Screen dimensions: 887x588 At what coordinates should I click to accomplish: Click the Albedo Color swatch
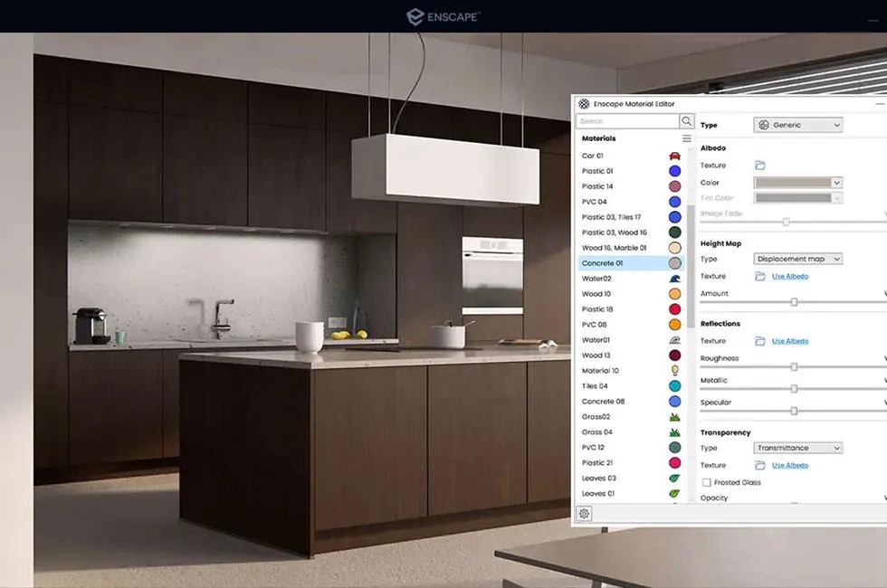pos(793,183)
